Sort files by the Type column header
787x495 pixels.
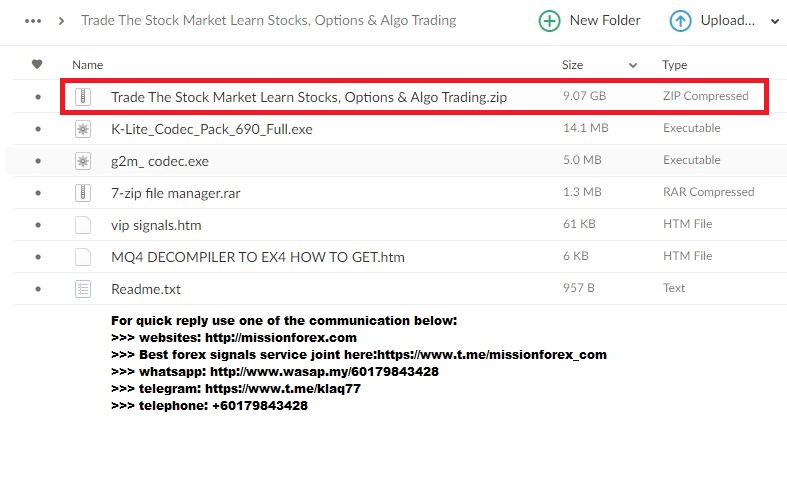click(675, 65)
